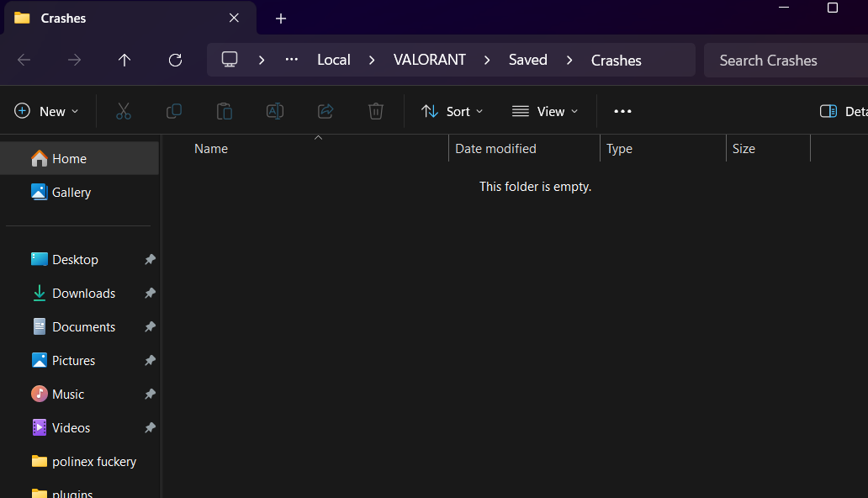Click the This PC monitor icon in address bar
The height and width of the screenshot is (498, 868).
(x=230, y=59)
